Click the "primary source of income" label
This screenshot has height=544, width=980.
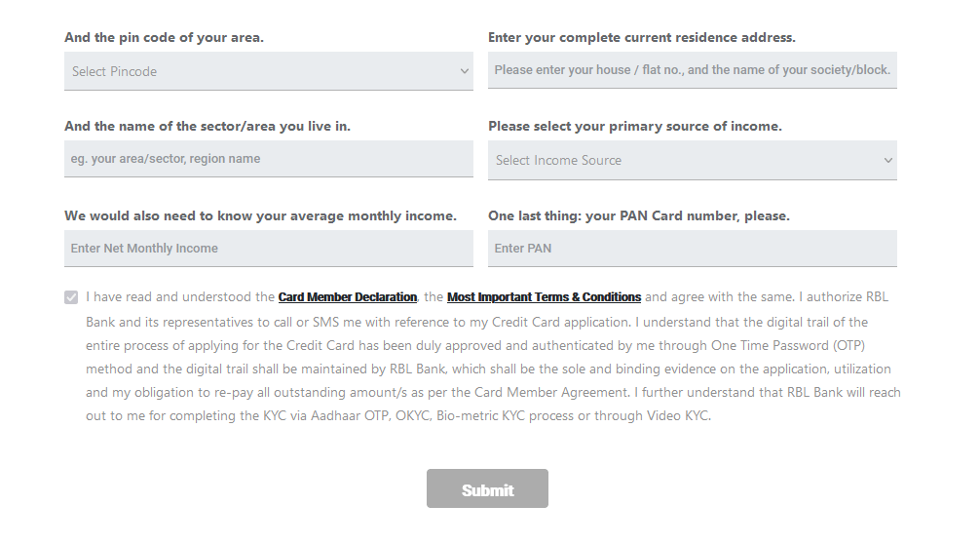pos(635,127)
